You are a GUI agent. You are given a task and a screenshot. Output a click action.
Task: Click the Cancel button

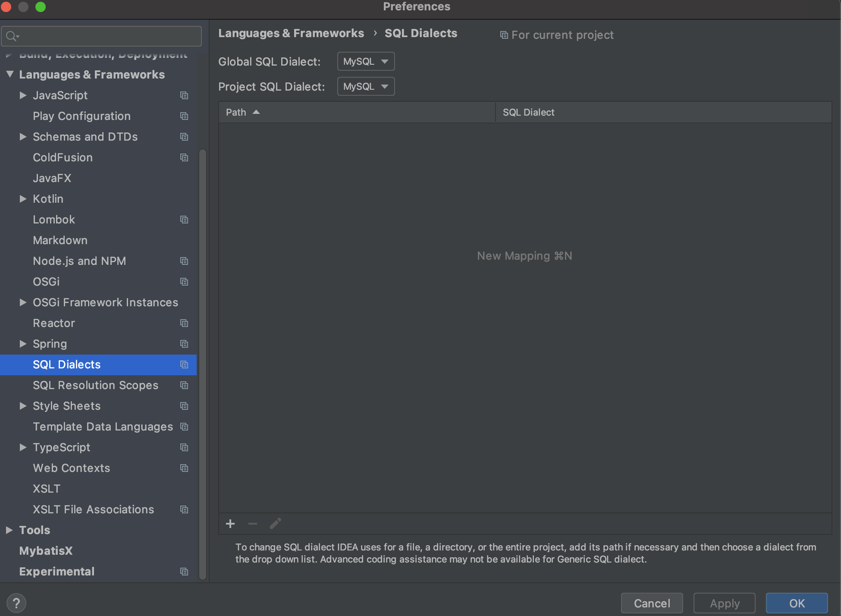[652, 603]
